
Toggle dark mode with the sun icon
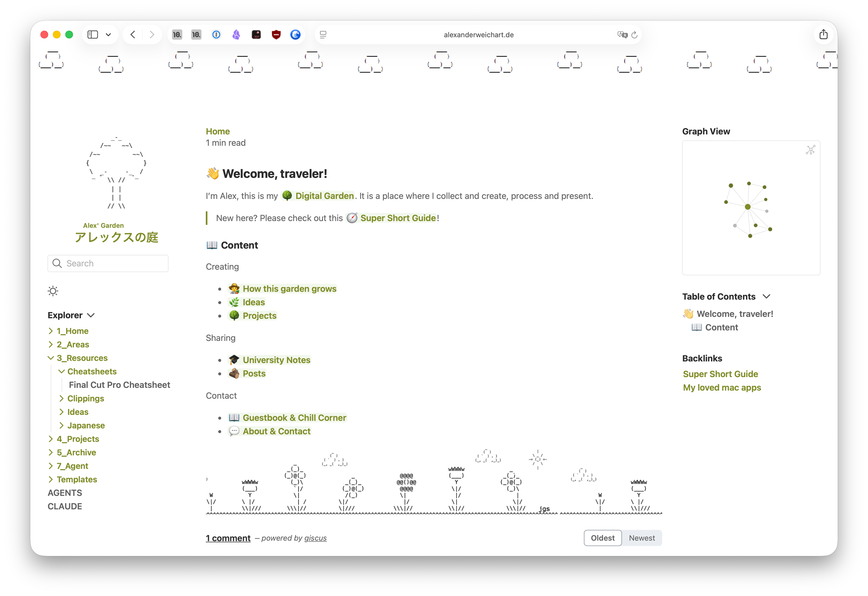(x=53, y=291)
